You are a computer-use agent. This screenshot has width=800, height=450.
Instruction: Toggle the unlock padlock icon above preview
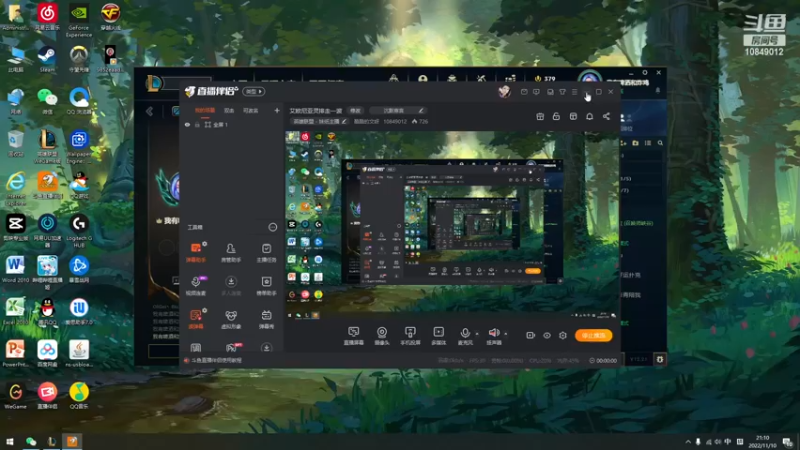556,116
